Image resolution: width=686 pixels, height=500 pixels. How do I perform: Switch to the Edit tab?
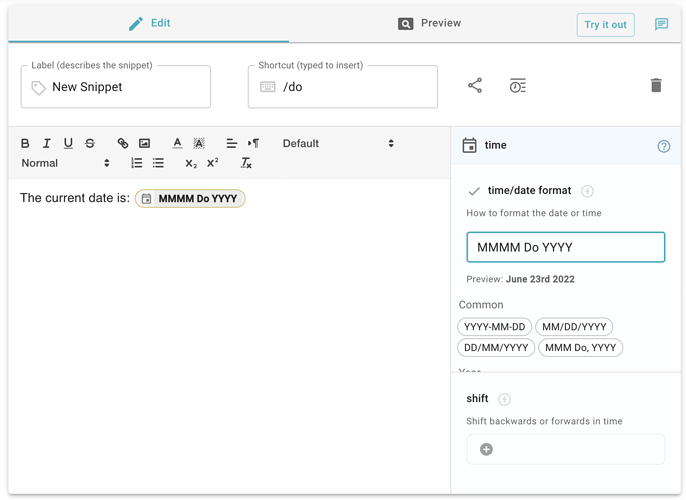[149, 23]
